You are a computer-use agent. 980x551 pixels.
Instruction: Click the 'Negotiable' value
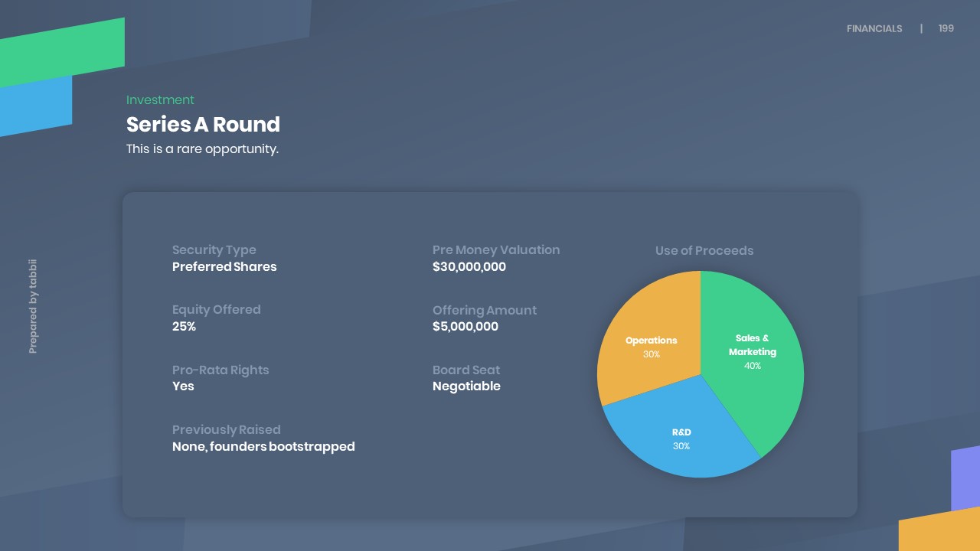[466, 386]
